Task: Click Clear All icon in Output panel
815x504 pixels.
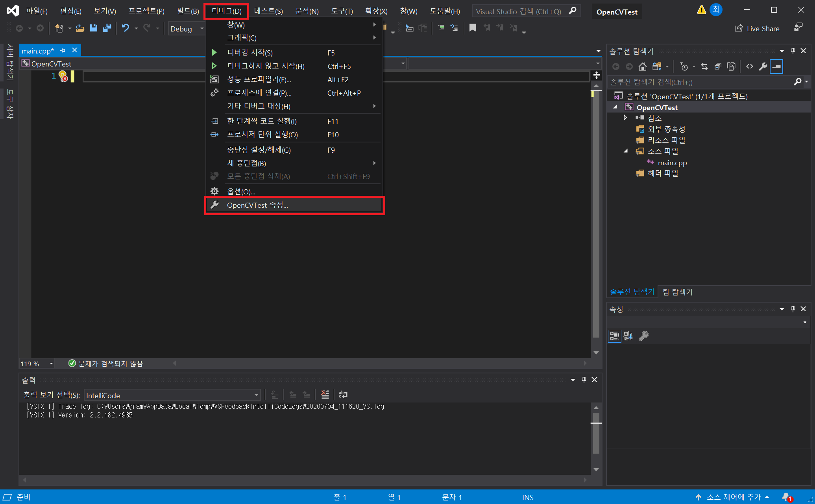Action: coord(325,395)
